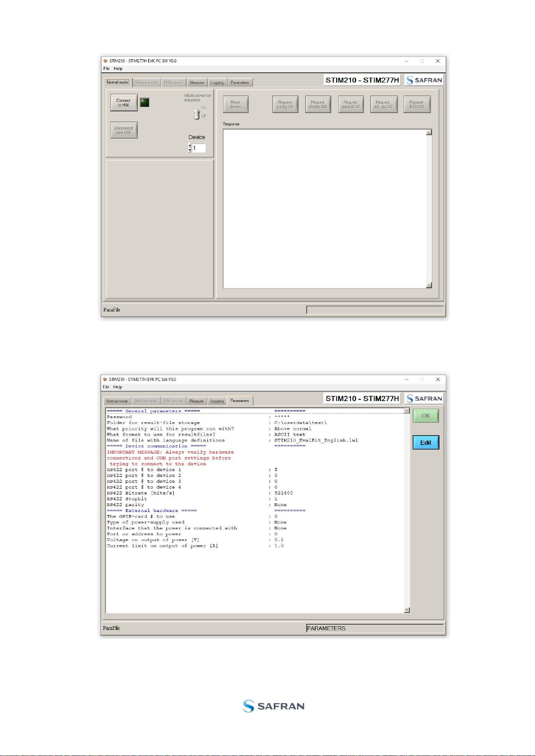The image size is (535, 756).
Task: Click the Request serial # DG button
Action: 351,105
